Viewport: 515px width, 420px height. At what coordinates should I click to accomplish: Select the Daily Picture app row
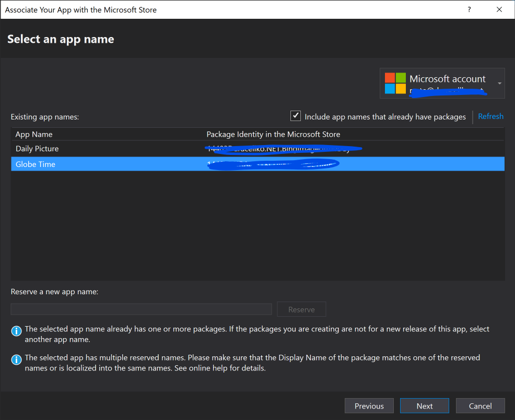click(x=258, y=149)
